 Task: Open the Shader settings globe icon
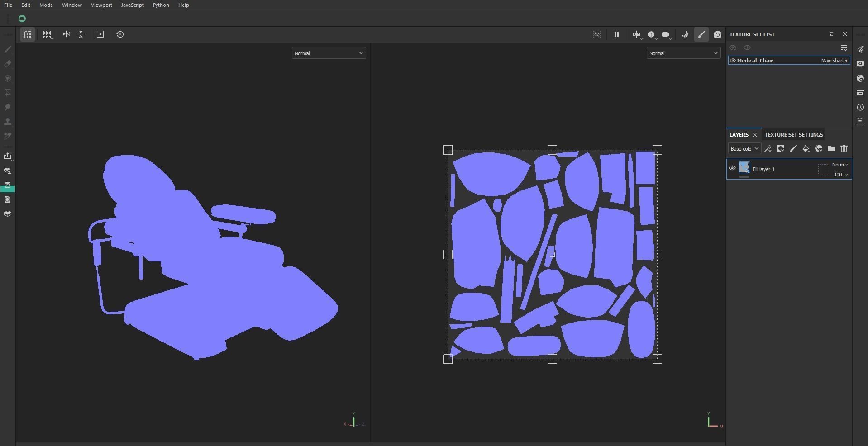tap(860, 78)
